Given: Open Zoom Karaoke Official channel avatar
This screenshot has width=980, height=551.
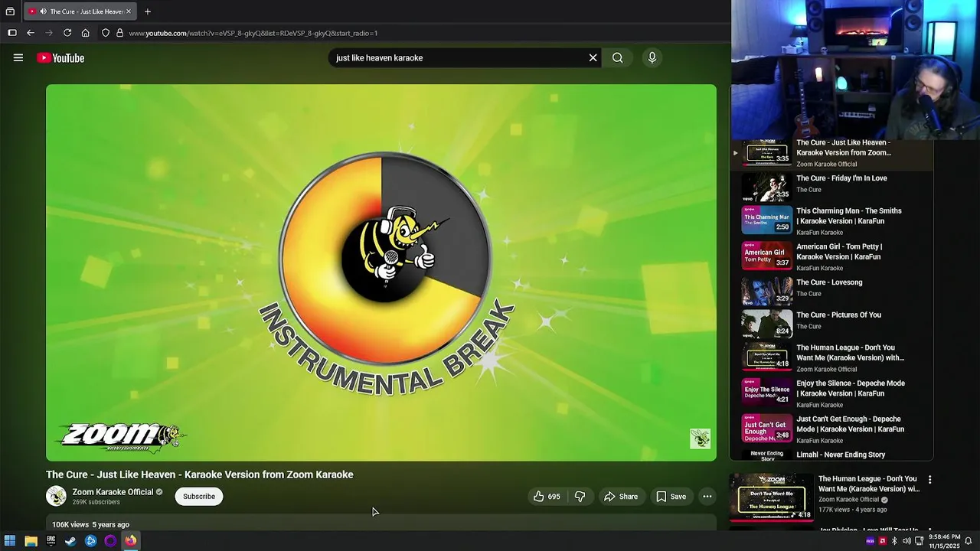Looking at the screenshot, I should 56,496.
